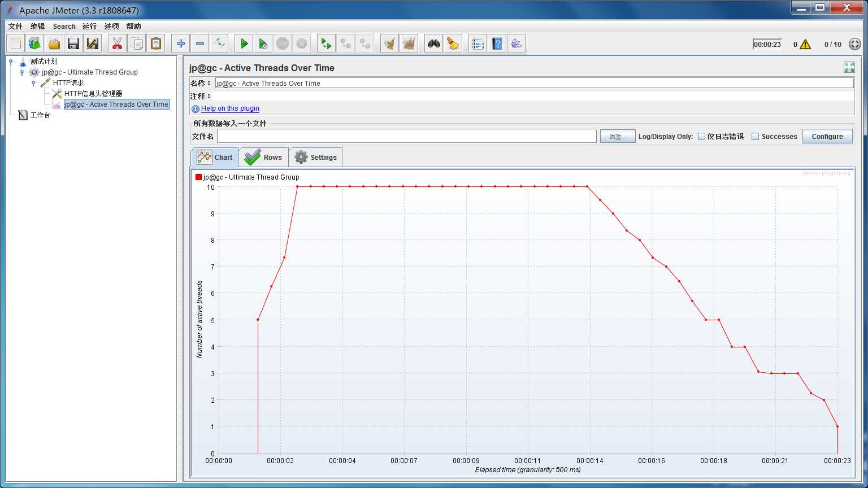Viewport: 868px width, 488px height.
Task: Create a new test plan
Action: [16, 43]
